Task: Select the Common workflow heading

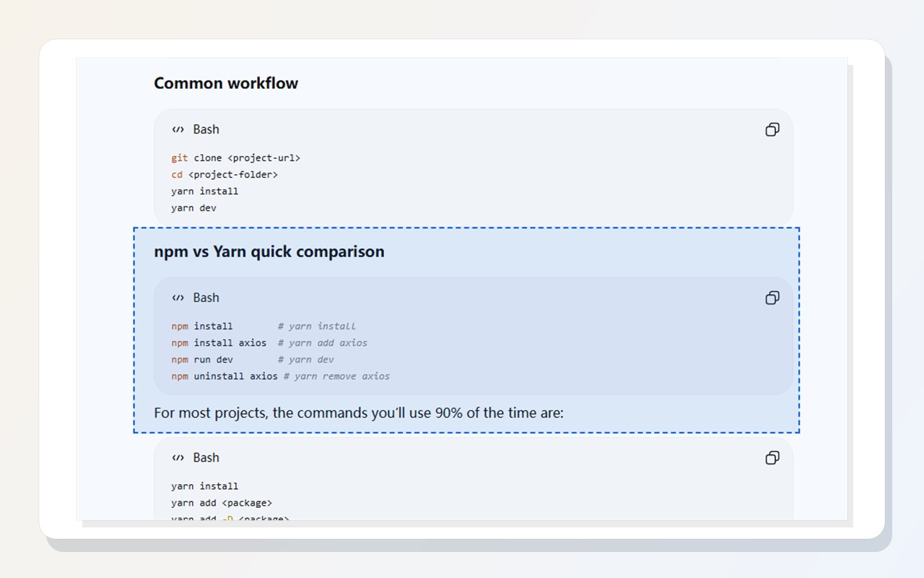Action: tap(226, 83)
